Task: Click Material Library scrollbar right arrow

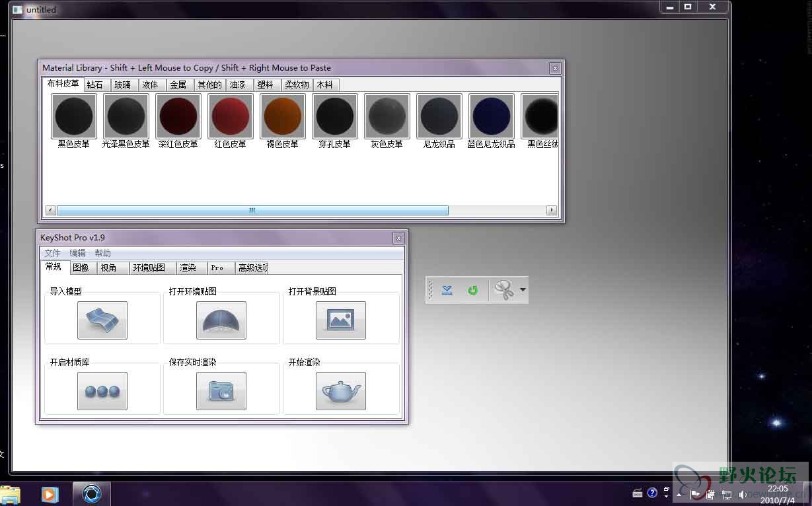Action: (x=552, y=210)
